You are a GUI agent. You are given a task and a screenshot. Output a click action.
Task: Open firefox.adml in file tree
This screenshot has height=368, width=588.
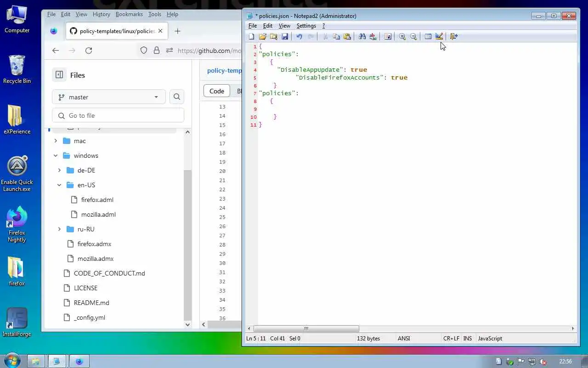click(97, 200)
